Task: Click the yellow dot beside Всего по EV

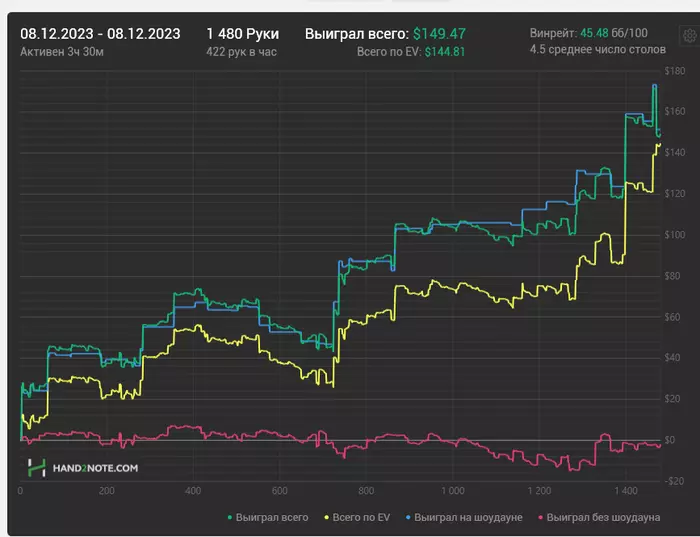Action: tap(326, 517)
